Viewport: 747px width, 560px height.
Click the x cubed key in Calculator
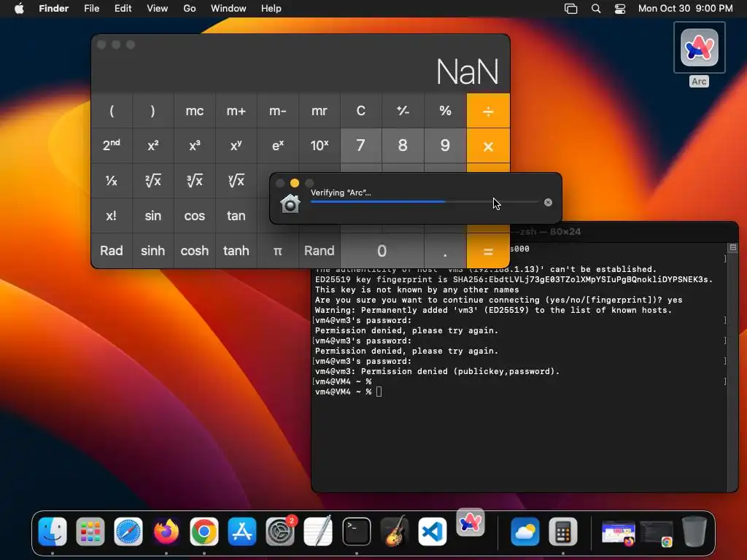pos(194,146)
